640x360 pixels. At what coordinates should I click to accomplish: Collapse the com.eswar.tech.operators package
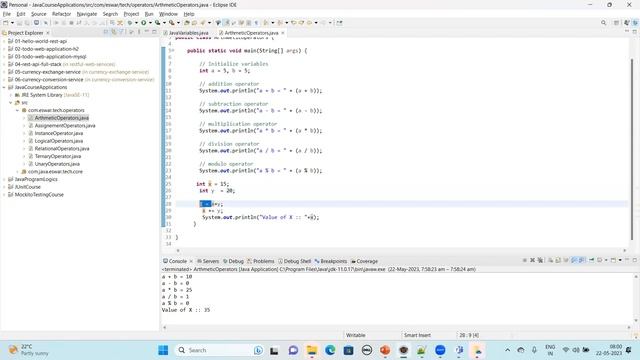click(17, 110)
